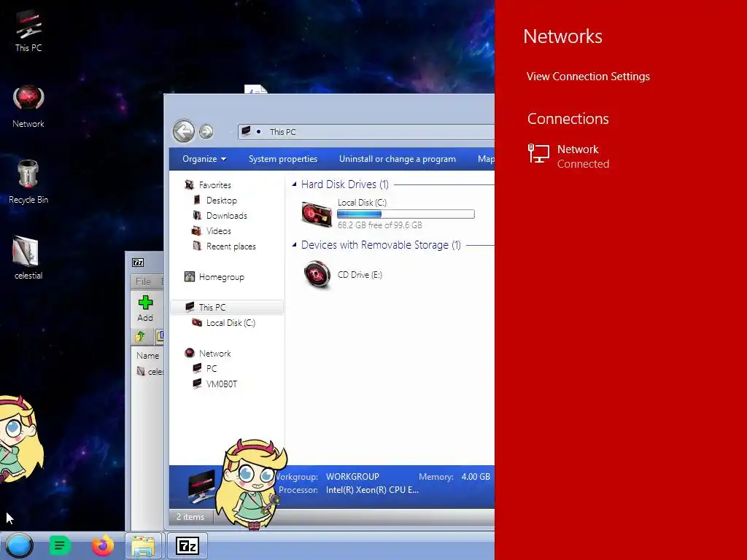Click the Name column header in 7-Zip

pos(147,355)
